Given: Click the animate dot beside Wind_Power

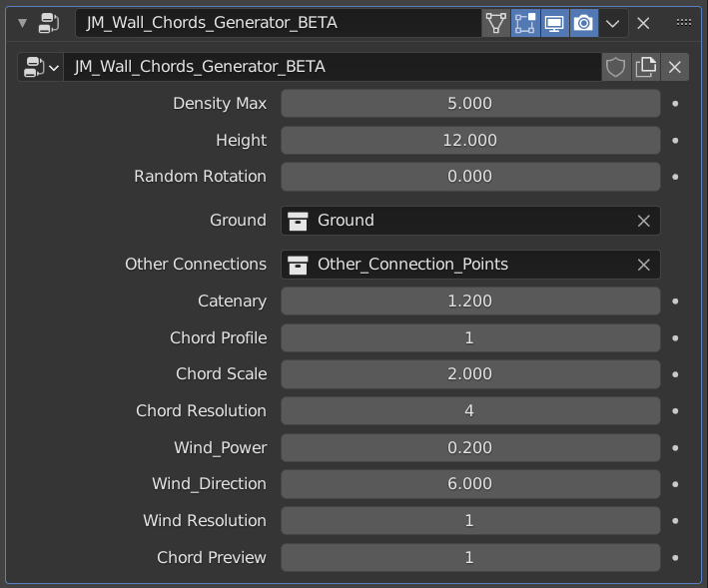Looking at the screenshot, I should pyautogui.click(x=675, y=448).
